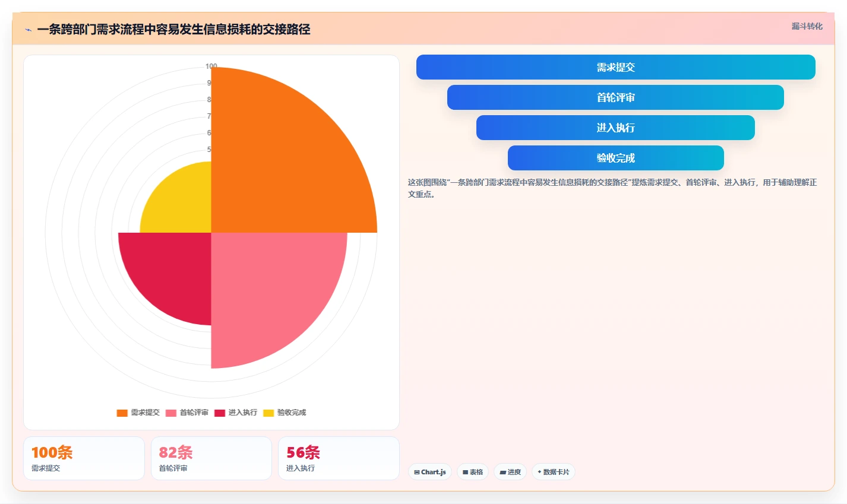Select the 首轮评审 funnel bar

(x=615, y=97)
